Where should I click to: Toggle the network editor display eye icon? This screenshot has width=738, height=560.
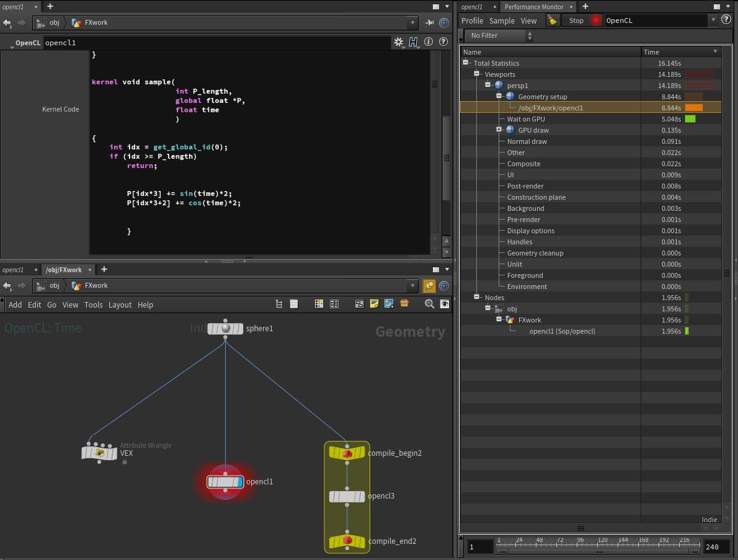[x=445, y=304]
